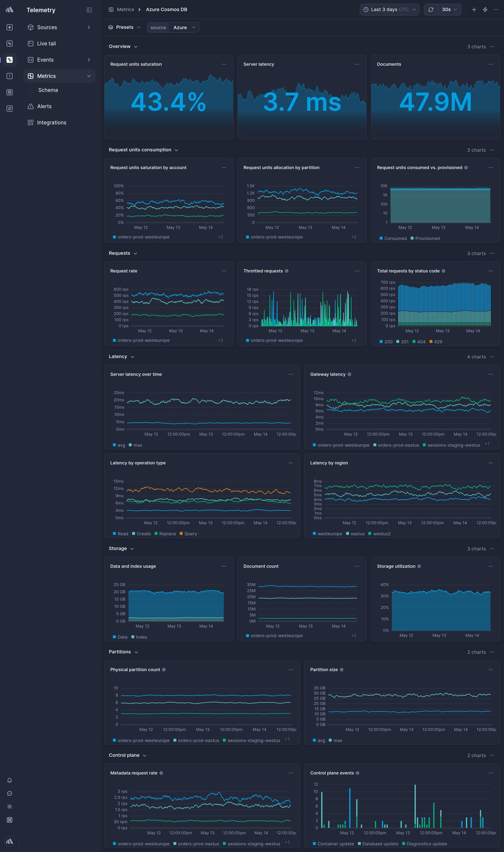
Task: Open Alerts in sidebar
Action: coord(59,106)
